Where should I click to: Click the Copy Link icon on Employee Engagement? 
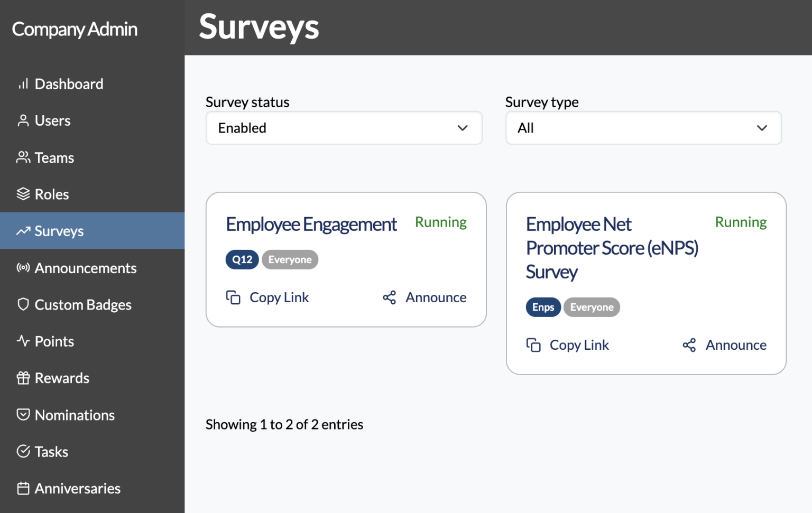click(233, 297)
